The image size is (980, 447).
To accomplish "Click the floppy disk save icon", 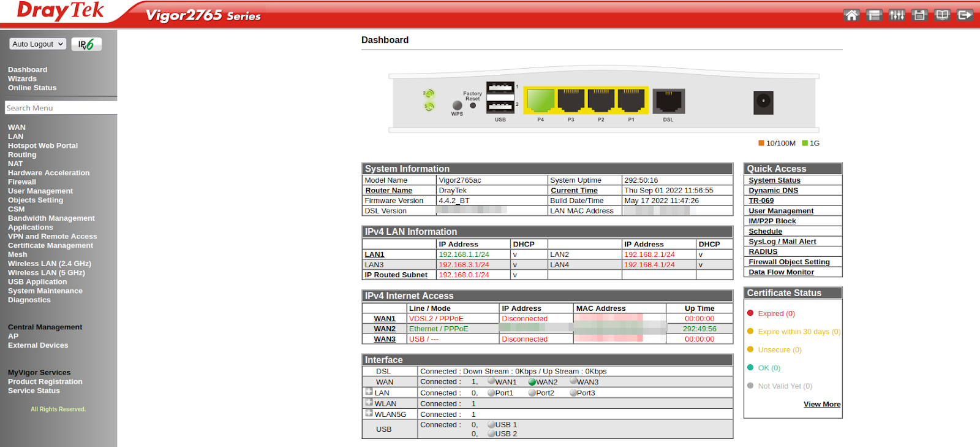I will [x=919, y=15].
